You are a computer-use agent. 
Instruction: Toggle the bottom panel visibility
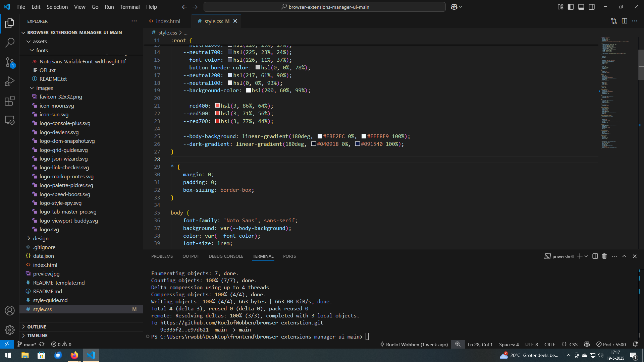tap(581, 7)
